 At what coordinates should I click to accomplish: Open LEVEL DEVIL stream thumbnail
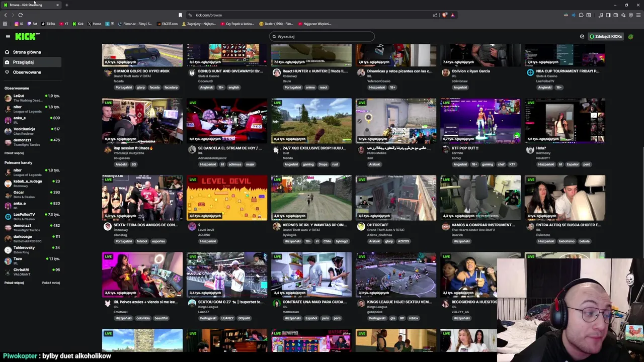point(227,198)
